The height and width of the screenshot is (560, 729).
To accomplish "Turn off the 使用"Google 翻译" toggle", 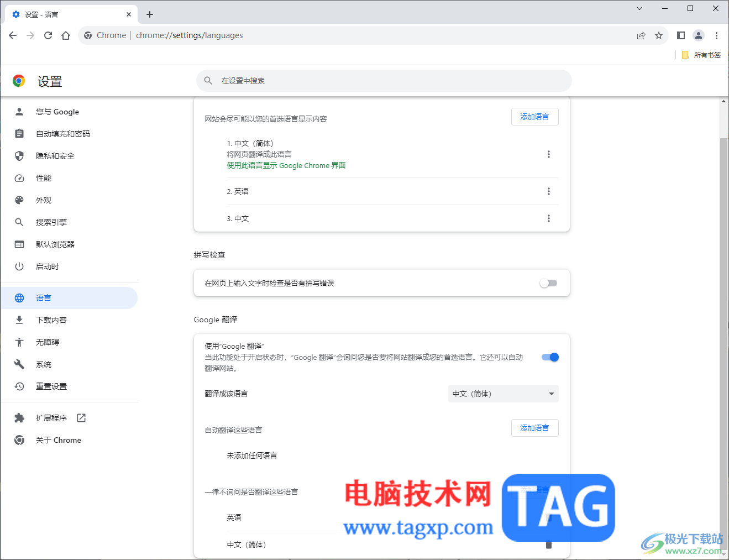I will 550,357.
